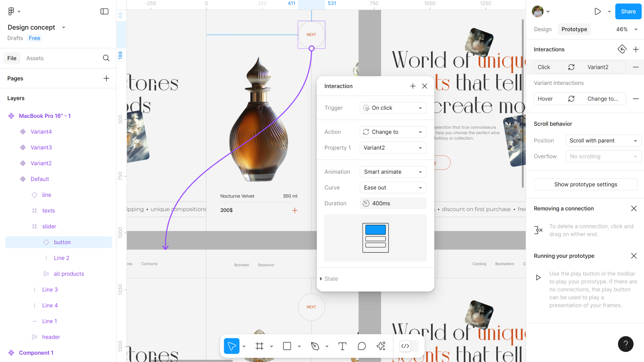Open the Curve dropdown showing Ease out

[393, 187]
